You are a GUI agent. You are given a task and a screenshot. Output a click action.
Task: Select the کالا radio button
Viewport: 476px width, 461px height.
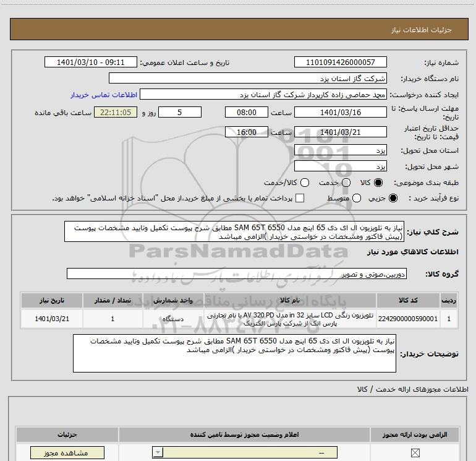click(x=378, y=183)
